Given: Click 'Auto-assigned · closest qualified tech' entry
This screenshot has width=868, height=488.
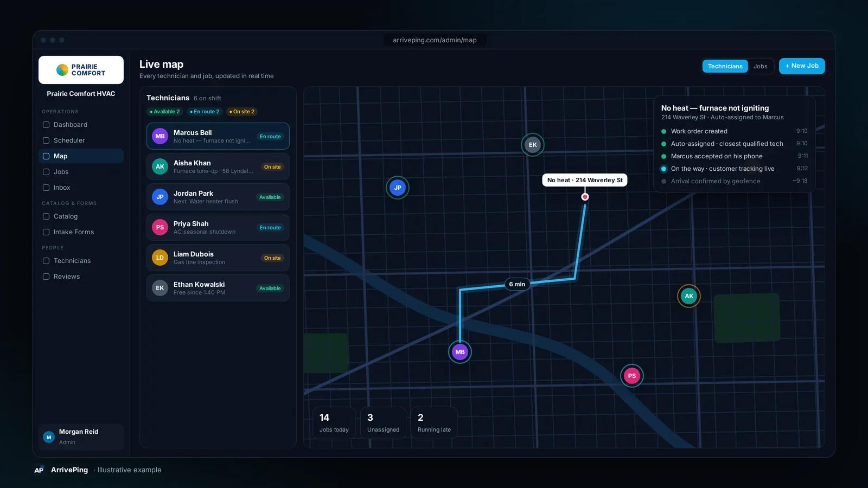Looking at the screenshot, I should click(x=734, y=144).
